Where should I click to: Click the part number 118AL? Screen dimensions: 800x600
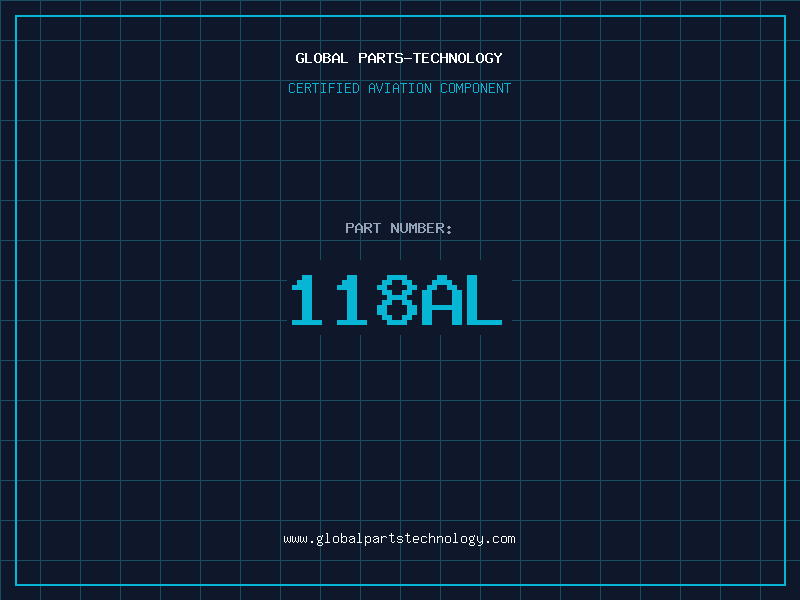click(x=397, y=300)
